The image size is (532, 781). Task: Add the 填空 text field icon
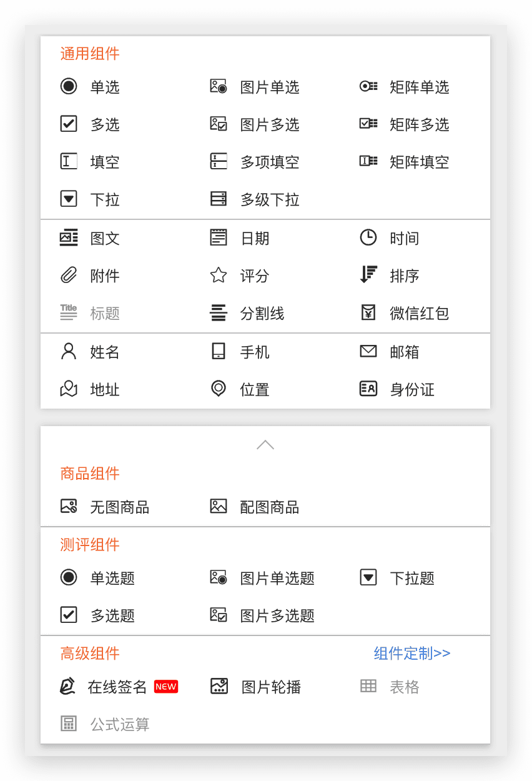point(69,161)
